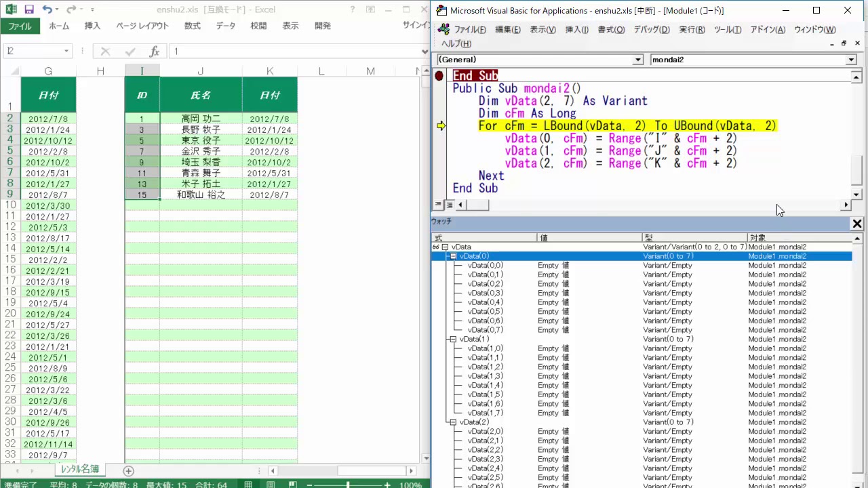
Task: Switch to Normal view in status bar
Action: click(x=249, y=485)
